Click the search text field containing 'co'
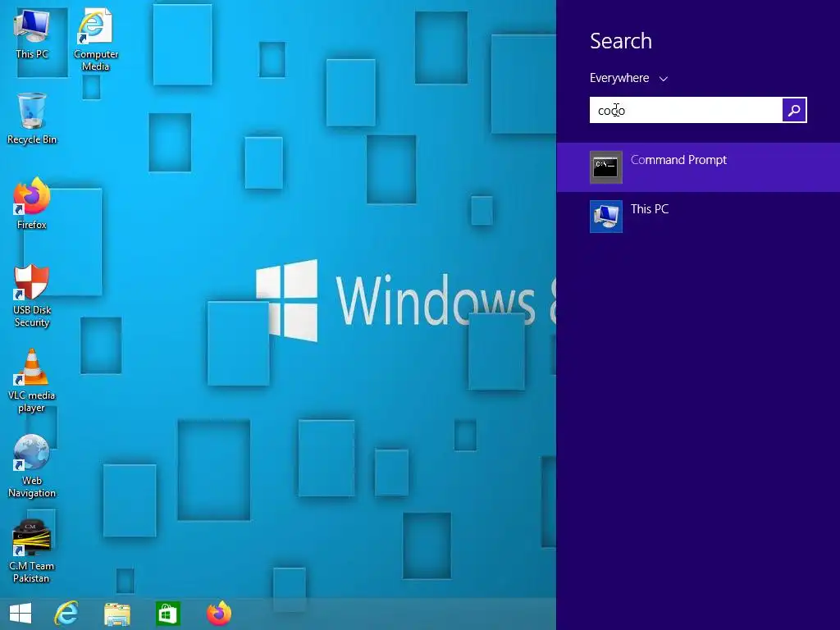Viewport: 840px width, 630px height. point(686,110)
